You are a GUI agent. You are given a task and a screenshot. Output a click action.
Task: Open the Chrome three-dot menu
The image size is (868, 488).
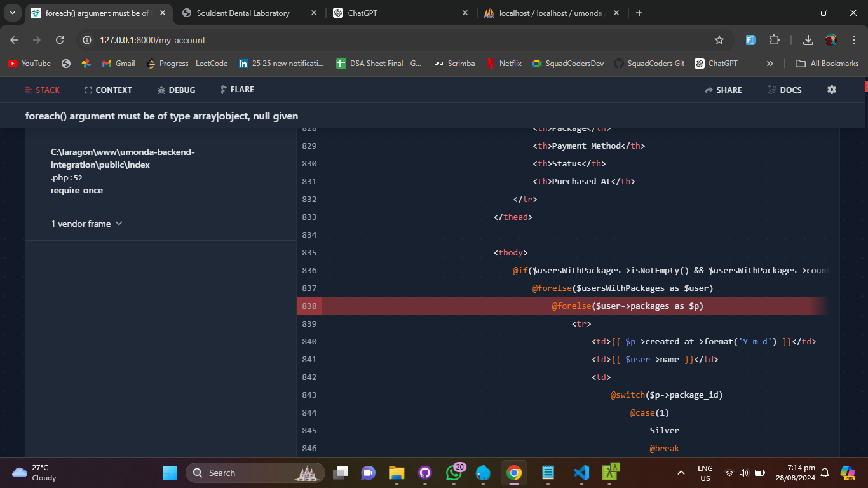coord(854,40)
